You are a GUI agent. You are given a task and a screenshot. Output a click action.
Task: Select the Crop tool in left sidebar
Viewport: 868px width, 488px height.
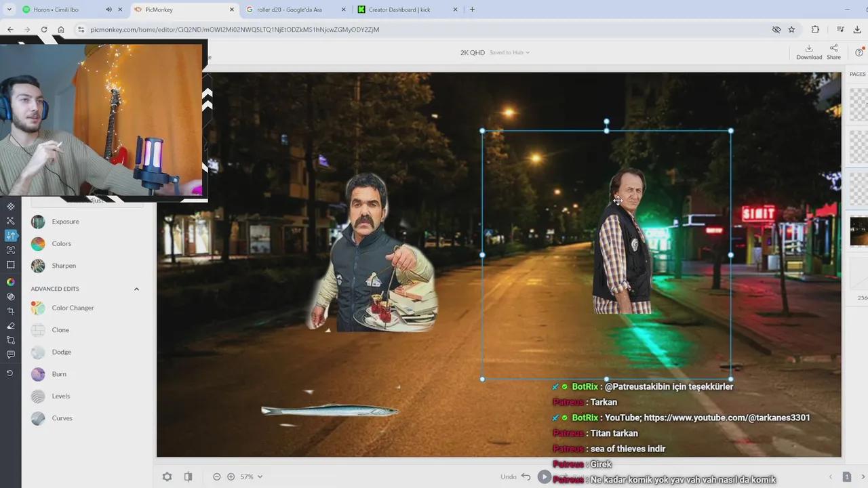tap(10, 311)
